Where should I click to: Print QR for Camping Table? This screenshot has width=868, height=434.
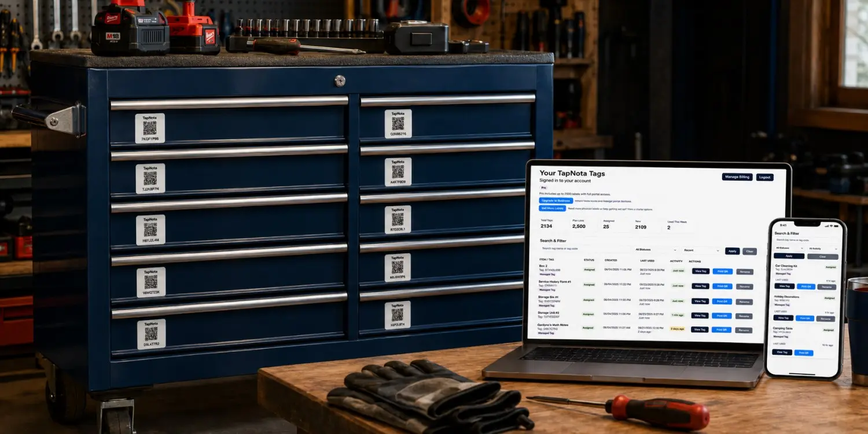pos(804,353)
